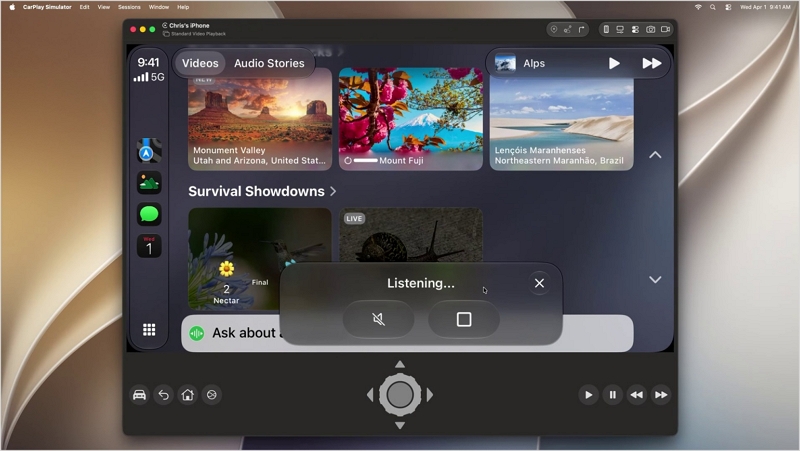Close the Listening panel

[539, 283]
